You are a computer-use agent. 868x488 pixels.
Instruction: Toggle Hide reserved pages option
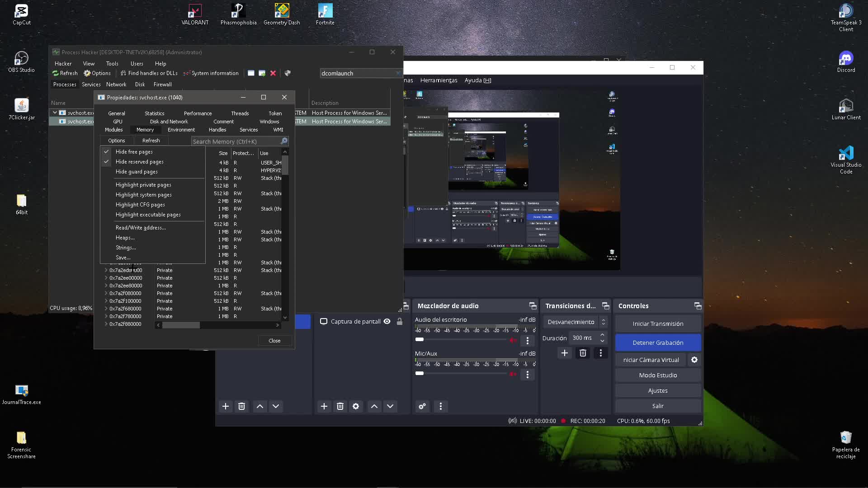(x=139, y=162)
